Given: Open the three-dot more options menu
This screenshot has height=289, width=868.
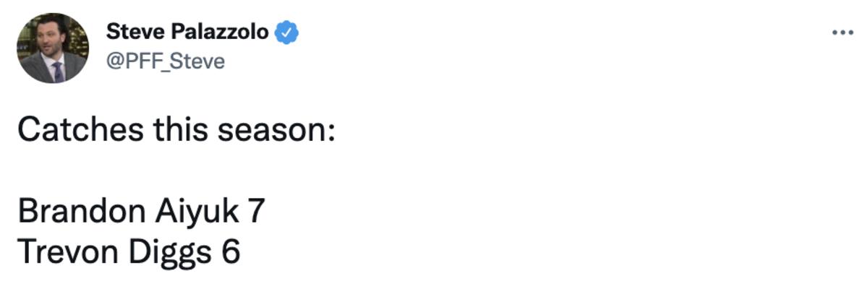Looking at the screenshot, I should (x=843, y=33).
